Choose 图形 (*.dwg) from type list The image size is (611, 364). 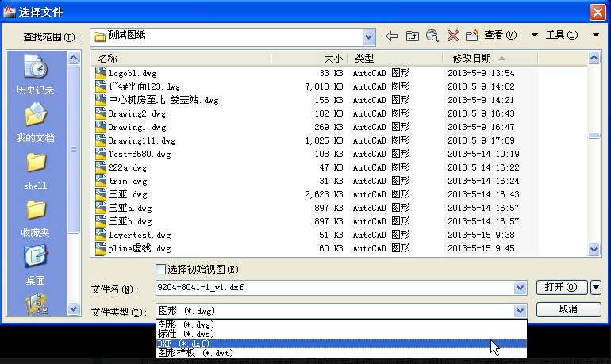341,324
